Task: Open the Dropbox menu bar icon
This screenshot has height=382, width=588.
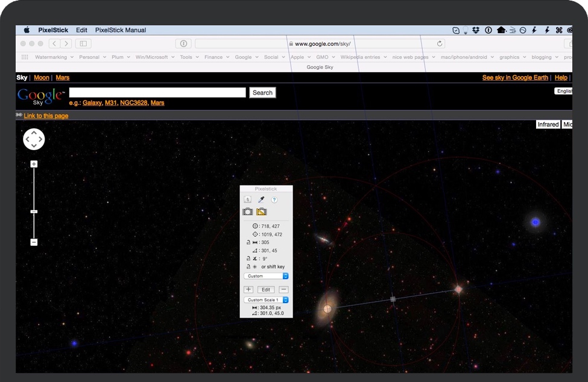Action: (x=476, y=30)
